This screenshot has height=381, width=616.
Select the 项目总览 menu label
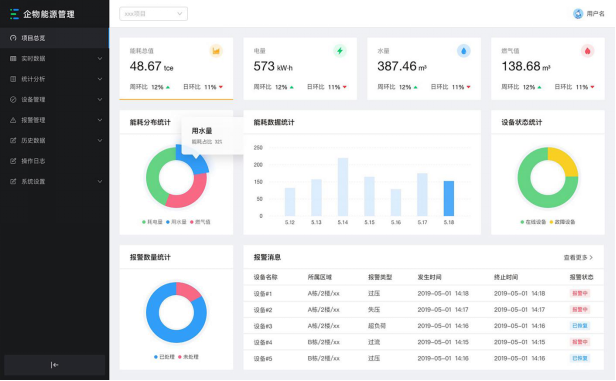tap(33, 38)
